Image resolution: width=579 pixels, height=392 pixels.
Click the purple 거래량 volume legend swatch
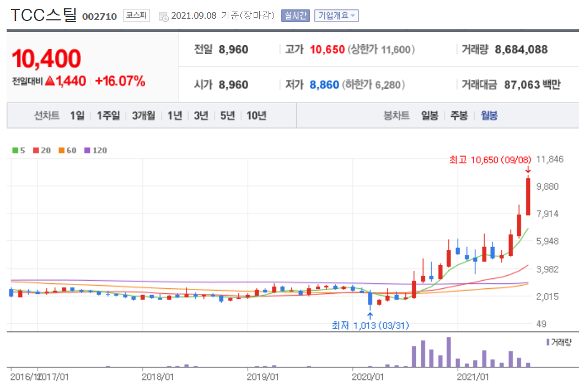[548, 342]
